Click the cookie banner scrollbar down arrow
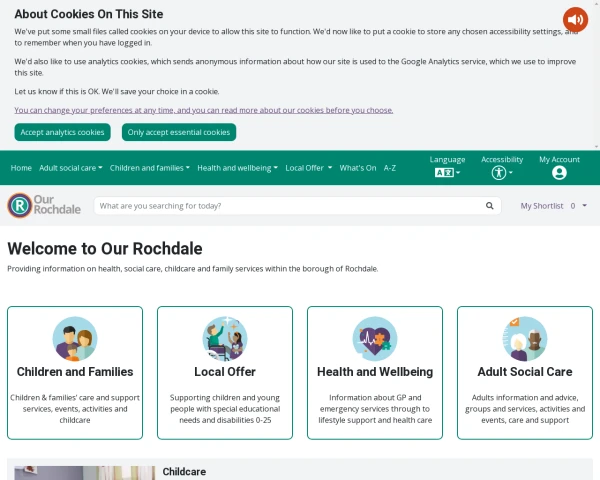 pos(597,147)
